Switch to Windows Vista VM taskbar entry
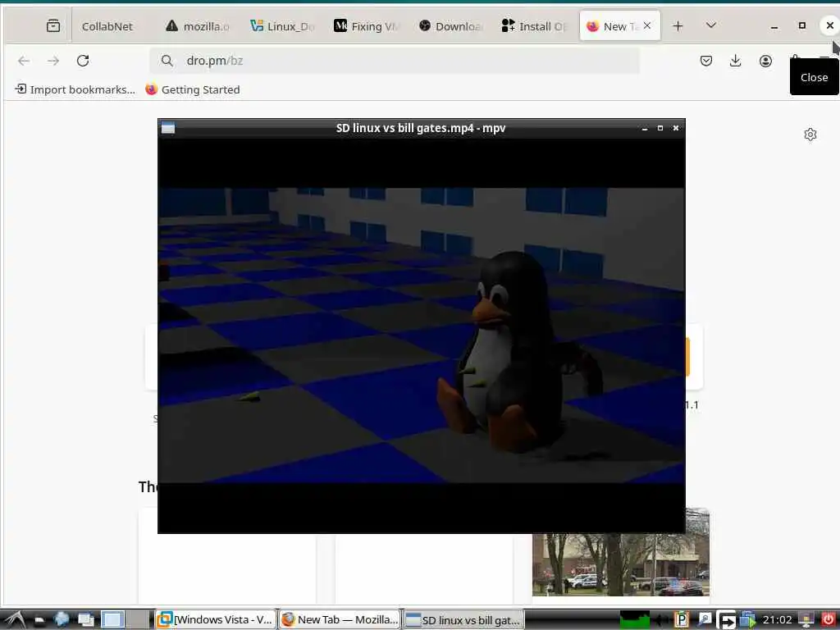 tap(217, 620)
